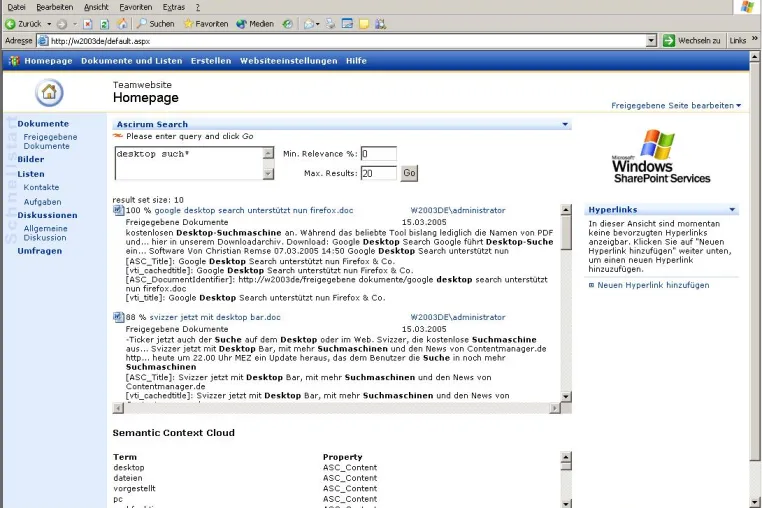762x508 pixels.
Task: Open Kontakte list in sidebar
Action: tap(41, 187)
